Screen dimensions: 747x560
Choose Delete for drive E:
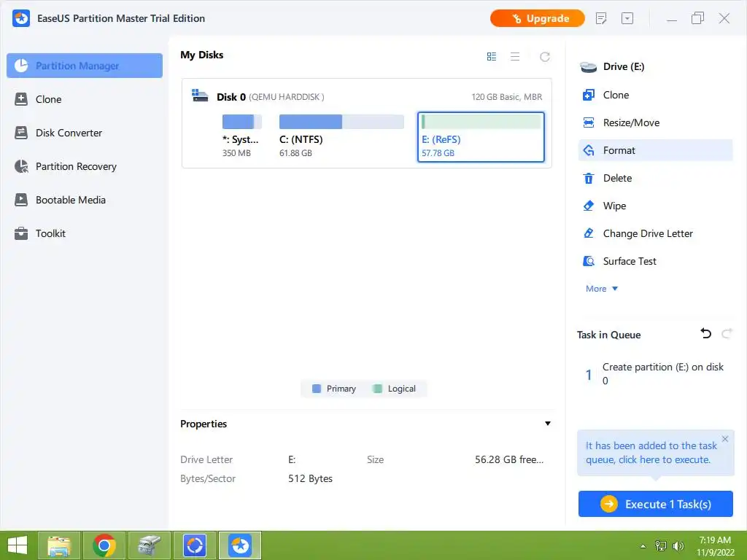(x=655, y=178)
